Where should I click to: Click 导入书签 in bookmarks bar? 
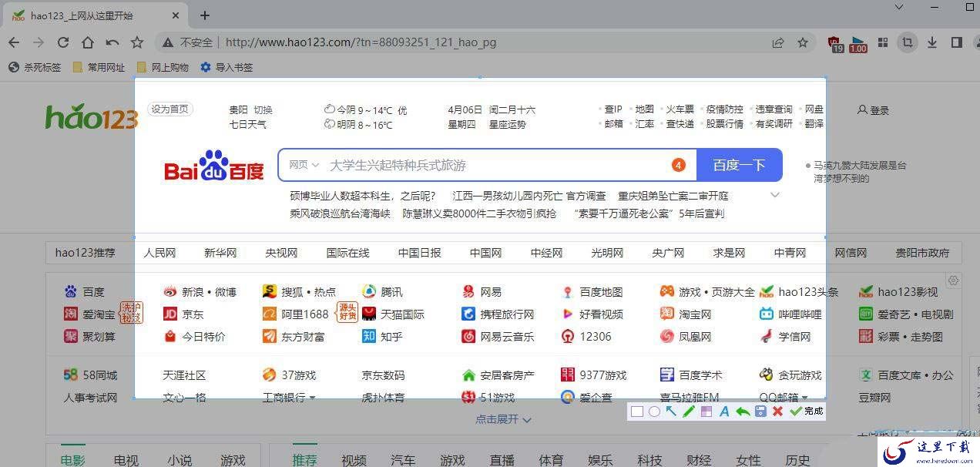227,67
